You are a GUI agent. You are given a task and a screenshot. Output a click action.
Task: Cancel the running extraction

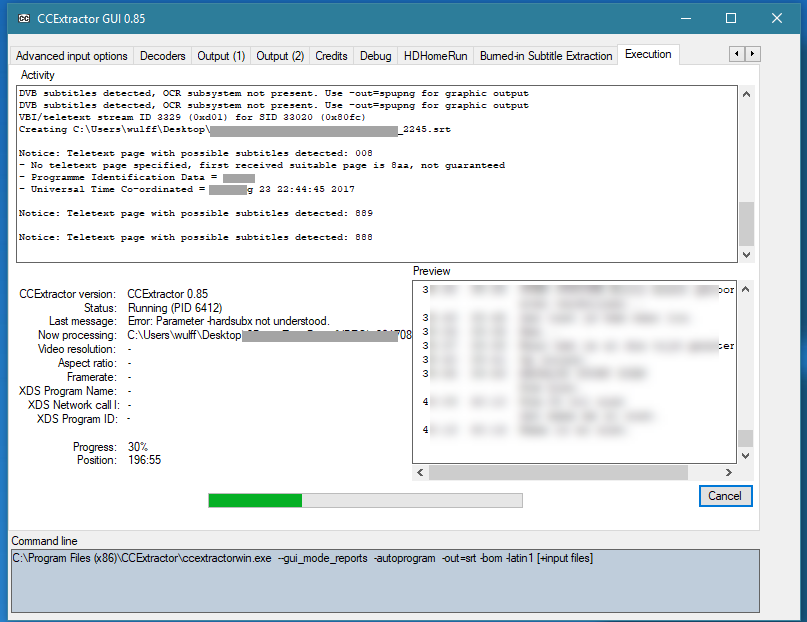[x=725, y=496]
